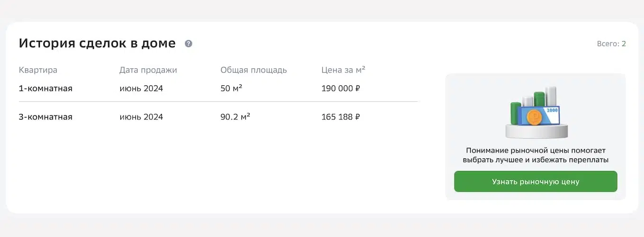Click the divider line between deal rows

(218, 101)
